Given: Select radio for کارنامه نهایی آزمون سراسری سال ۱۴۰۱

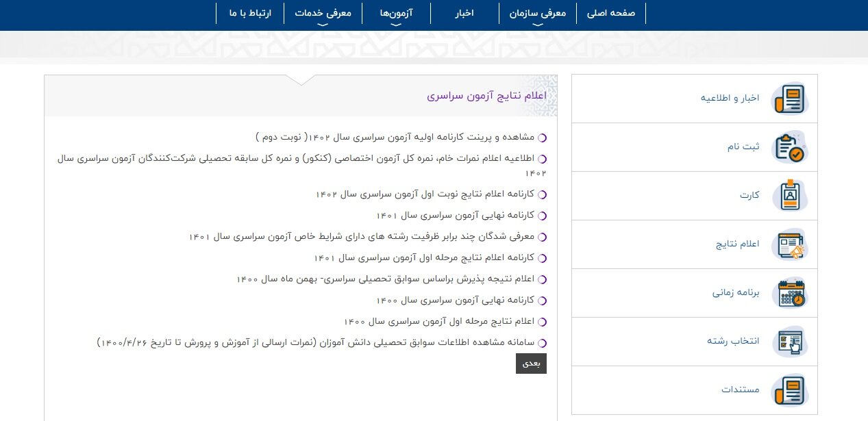Looking at the screenshot, I should 543,215.
